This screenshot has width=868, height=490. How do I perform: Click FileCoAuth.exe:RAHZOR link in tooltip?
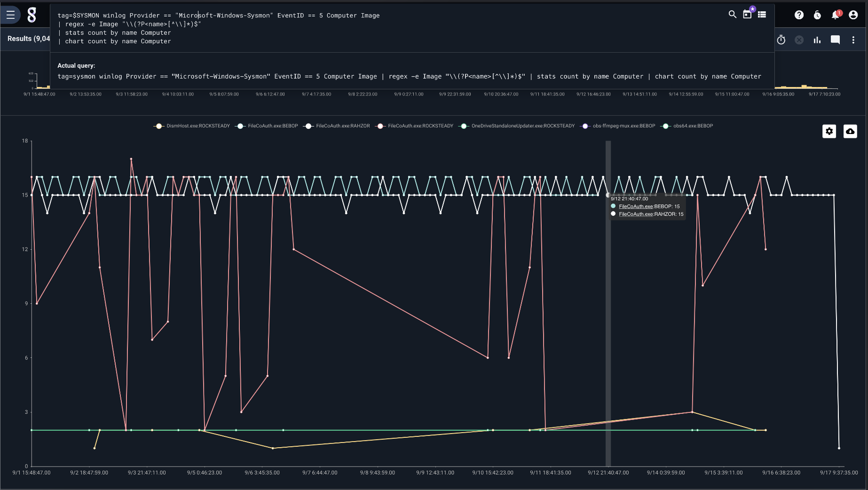pos(636,214)
